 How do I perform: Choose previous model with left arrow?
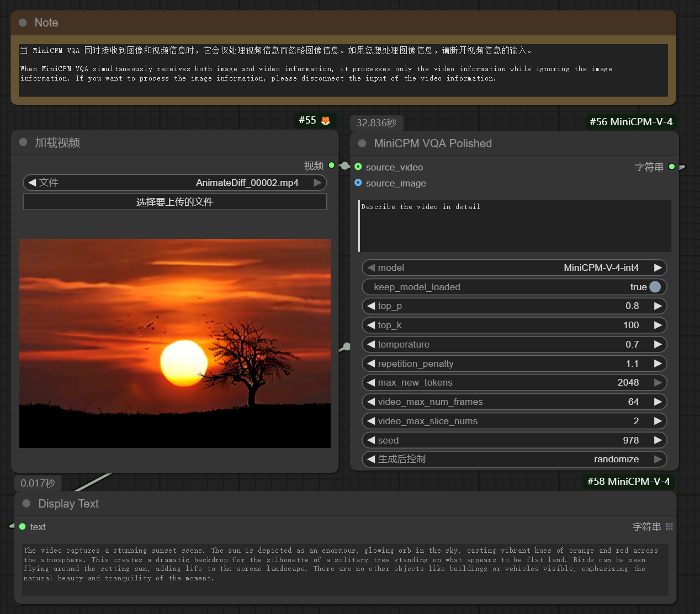point(371,268)
